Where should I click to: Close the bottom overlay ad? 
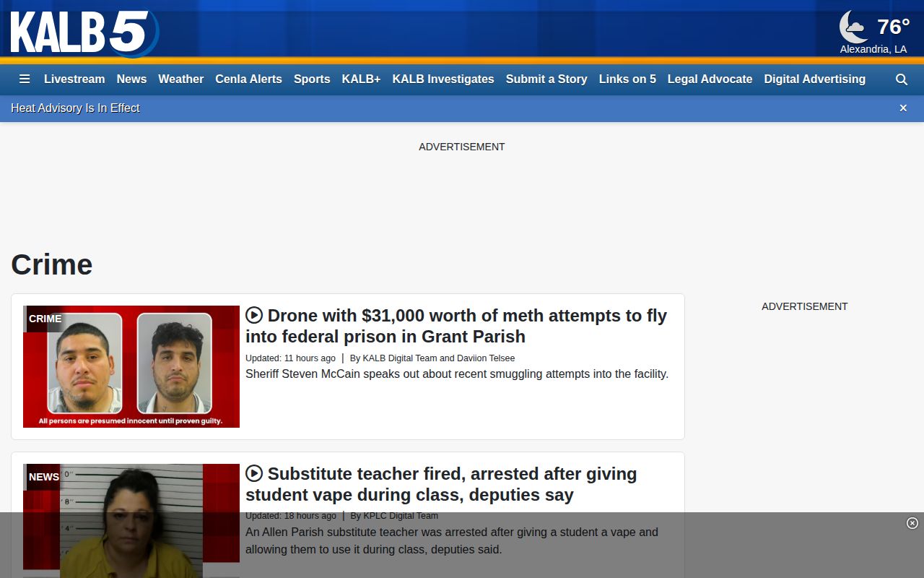pyautogui.click(x=912, y=523)
